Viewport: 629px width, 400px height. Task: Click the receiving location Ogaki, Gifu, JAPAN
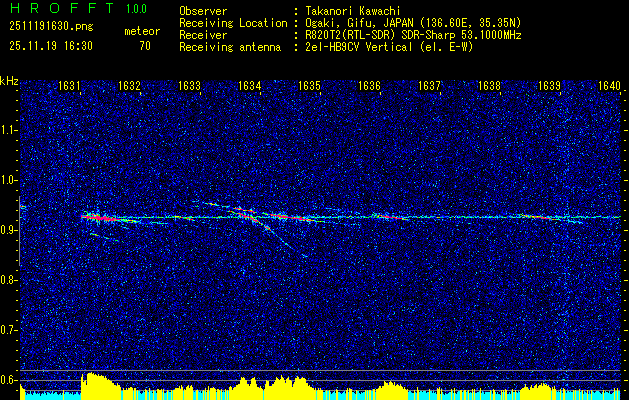pyautogui.click(x=359, y=23)
